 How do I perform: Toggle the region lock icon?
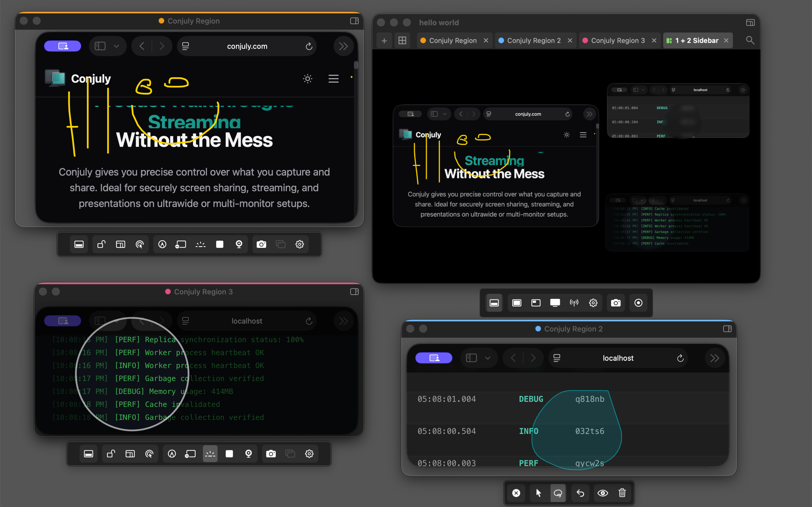(x=101, y=244)
